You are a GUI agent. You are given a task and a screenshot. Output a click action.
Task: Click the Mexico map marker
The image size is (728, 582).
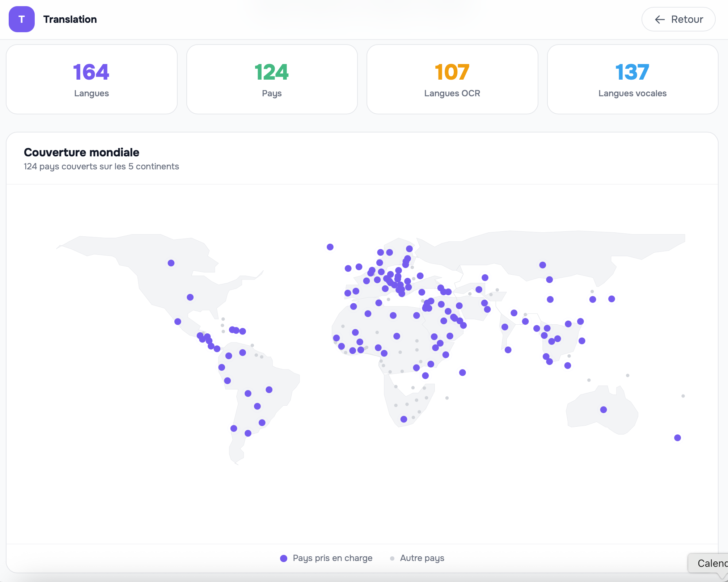[178, 321]
